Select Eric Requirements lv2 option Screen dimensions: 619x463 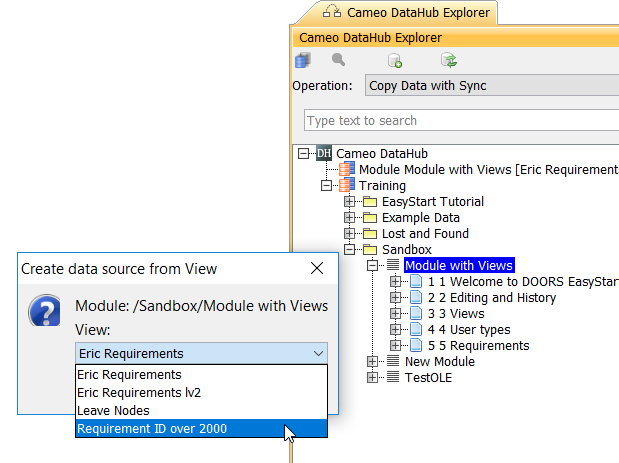tap(139, 393)
